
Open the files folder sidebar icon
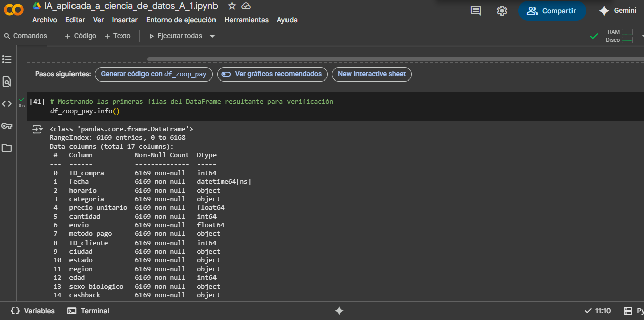point(7,148)
